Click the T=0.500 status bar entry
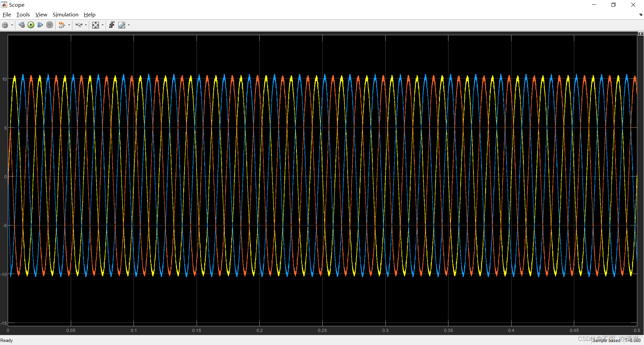This screenshot has width=644, height=345. click(633, 340)
